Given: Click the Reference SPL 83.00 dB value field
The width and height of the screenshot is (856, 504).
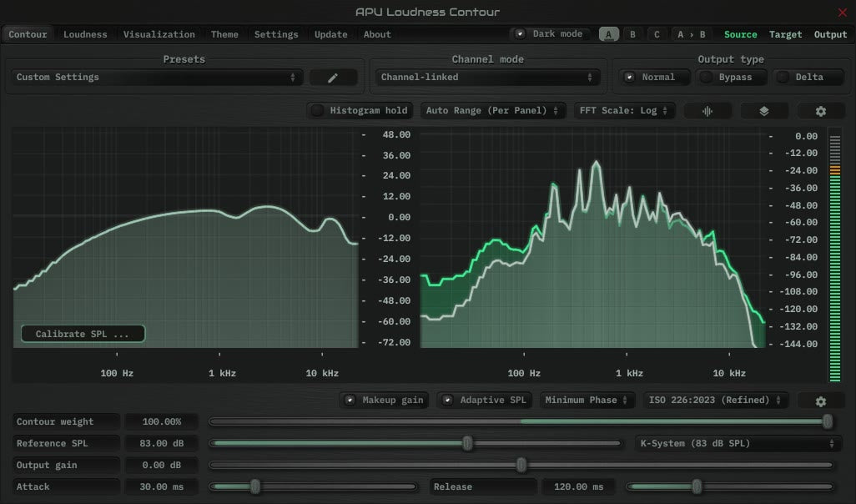Looking at the screenshot, I should pos(162,443).
